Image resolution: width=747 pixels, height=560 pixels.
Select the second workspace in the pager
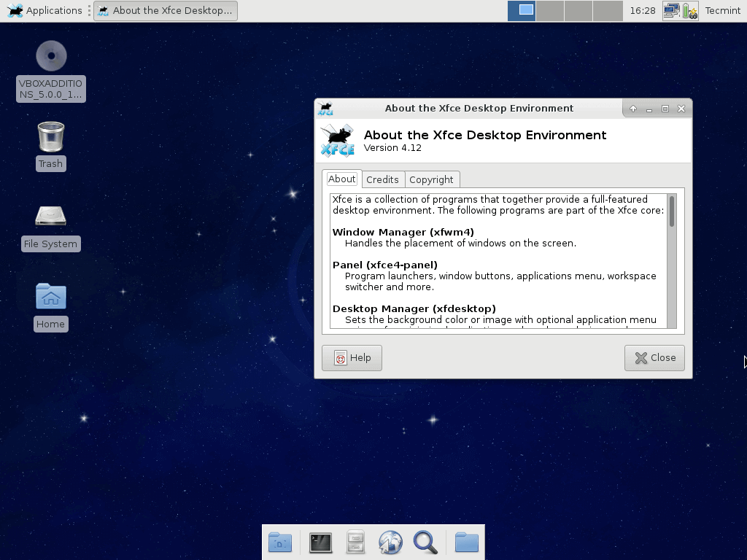click(x=550, y=11)
